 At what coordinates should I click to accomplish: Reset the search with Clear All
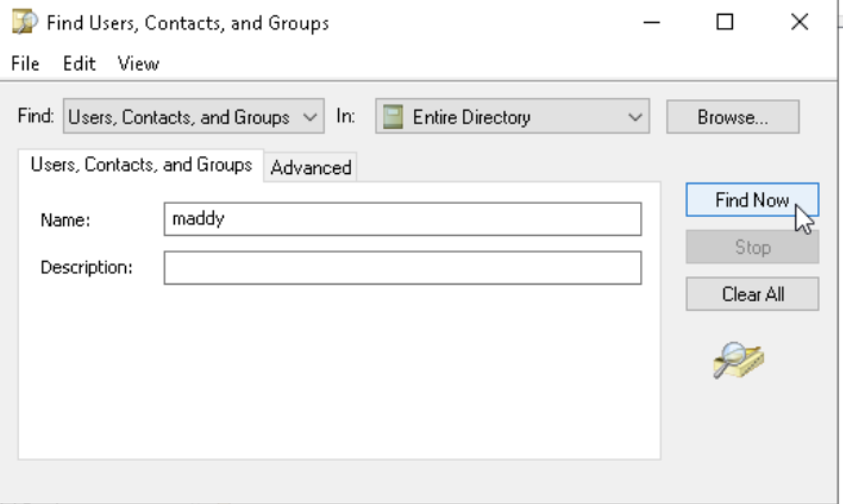752,294
